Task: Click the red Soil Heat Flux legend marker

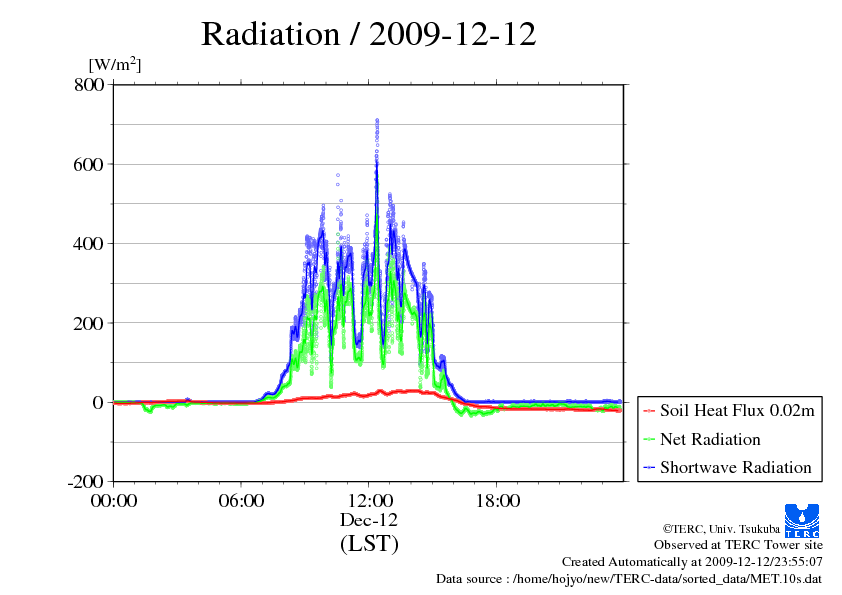Action: pos(649,411)
